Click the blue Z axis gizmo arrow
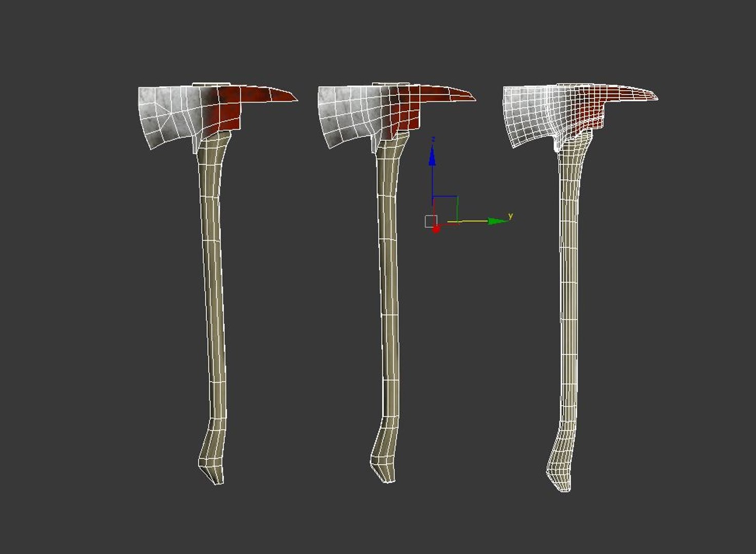The height and width of the screenshot is (554, 756). click(432, 156)
